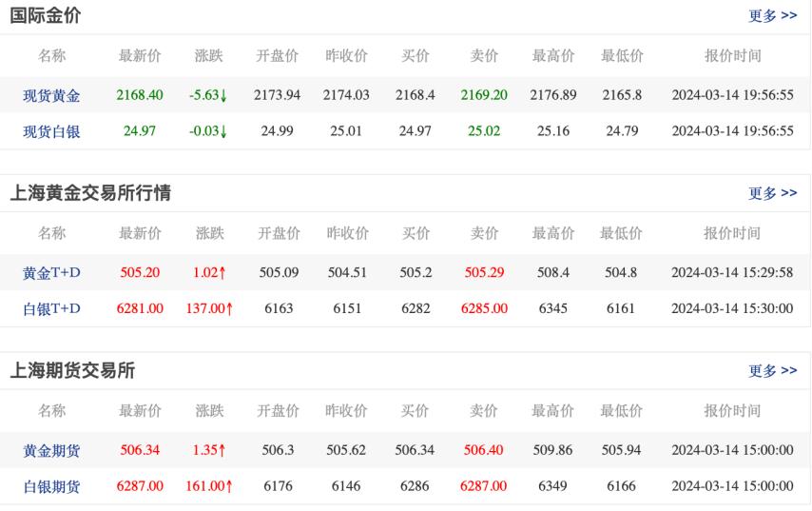
Task: Select 白银T+D opening price 6163
Action: point(279,308)
